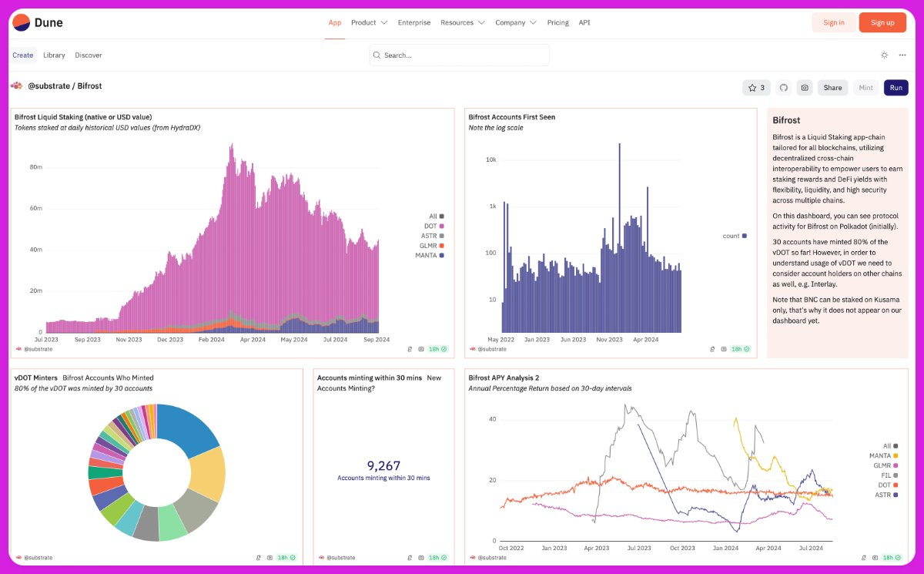The height and width of the screenshot is (574, 924).
Task: Focus the Search input field
Action: pos(459,55)
